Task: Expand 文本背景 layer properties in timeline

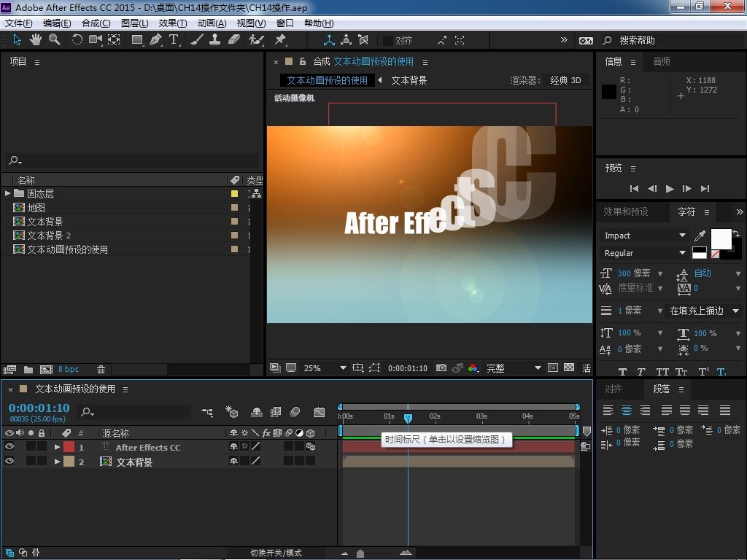Action: click(57, 462)
